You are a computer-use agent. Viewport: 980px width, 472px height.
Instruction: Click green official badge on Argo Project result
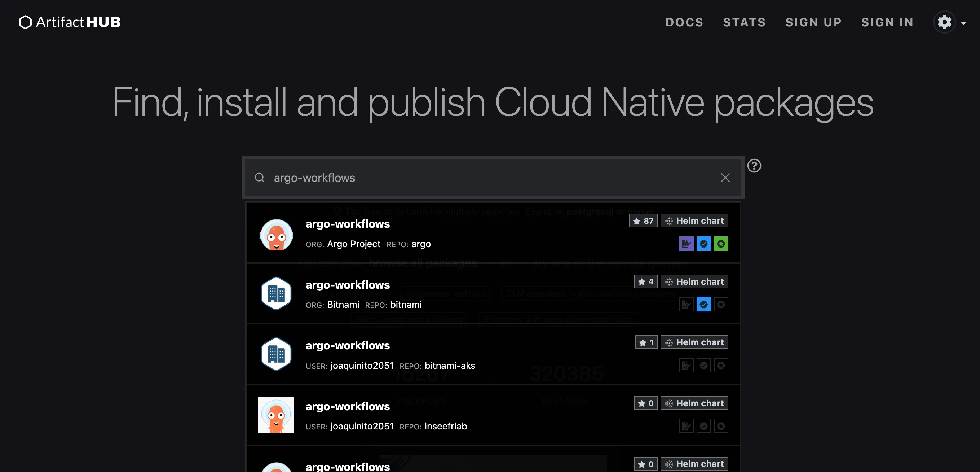720,244
